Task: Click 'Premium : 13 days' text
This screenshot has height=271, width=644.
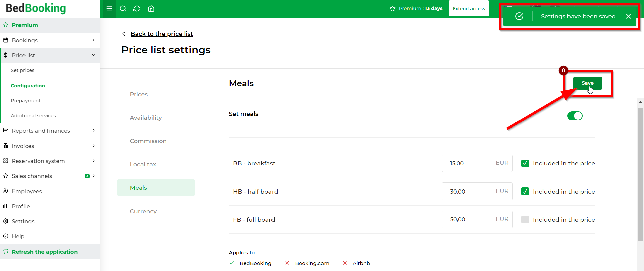Action: (x=420, y=8)
